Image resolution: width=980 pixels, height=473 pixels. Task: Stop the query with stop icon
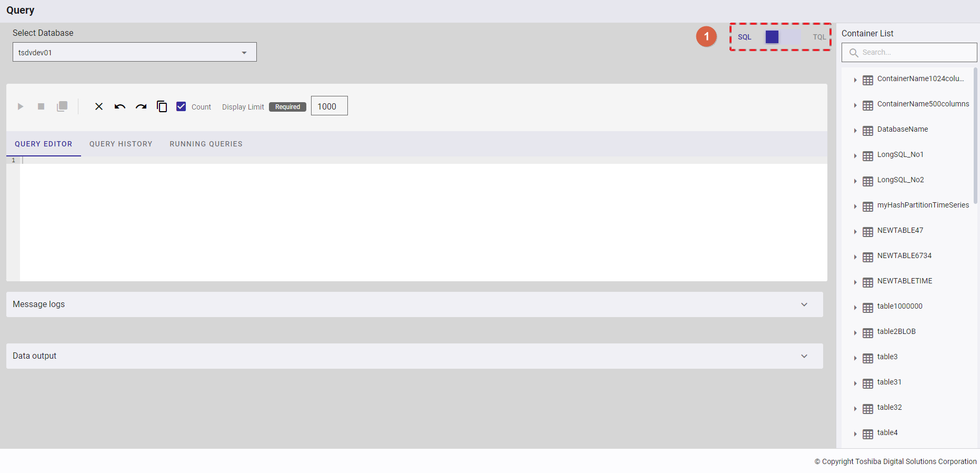point(41,106)
